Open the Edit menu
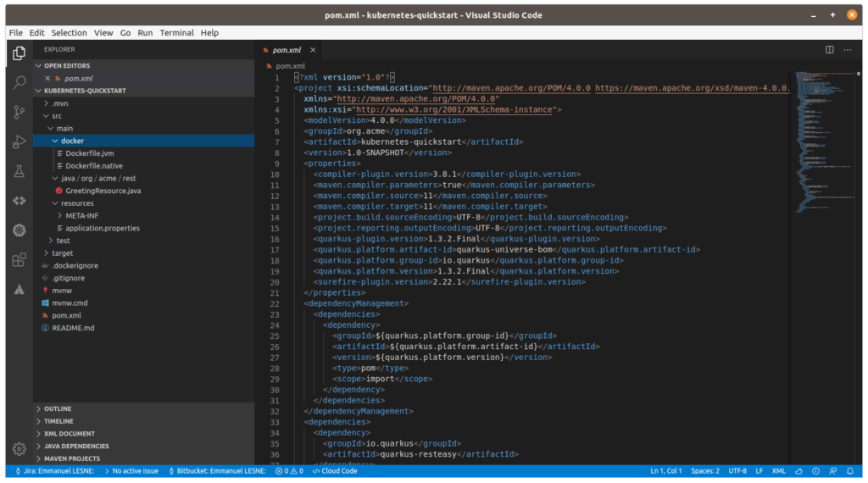This screenshot has height=483, width=868. point(37,33)
